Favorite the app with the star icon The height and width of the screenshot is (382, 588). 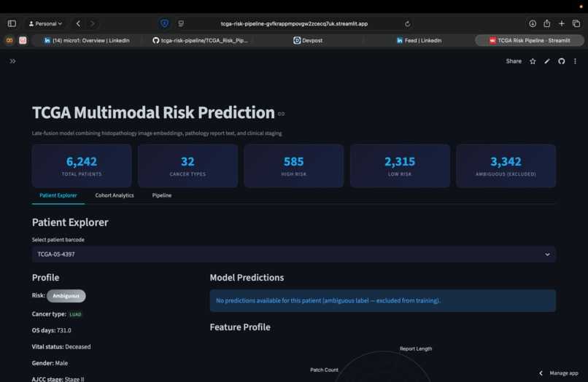tap(533, 61)
